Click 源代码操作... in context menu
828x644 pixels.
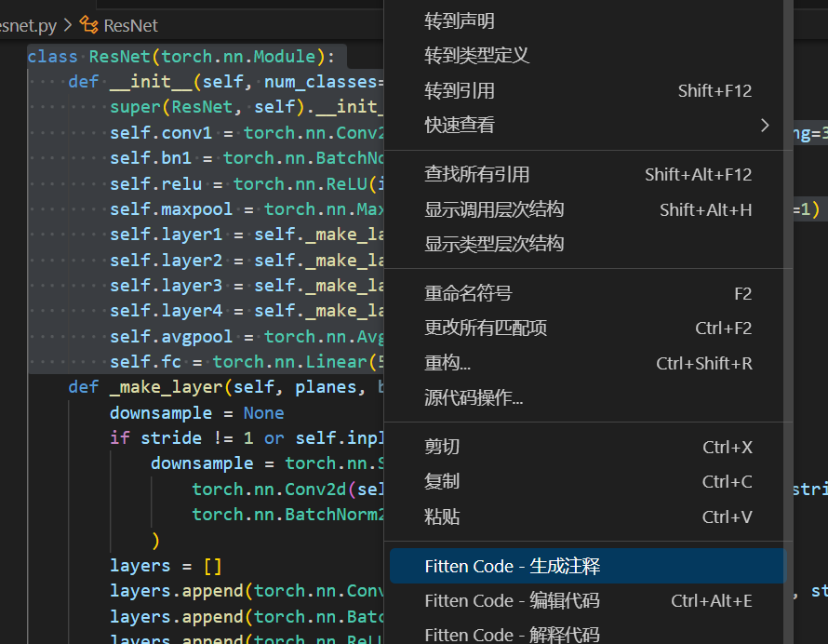tap(474, 398)
